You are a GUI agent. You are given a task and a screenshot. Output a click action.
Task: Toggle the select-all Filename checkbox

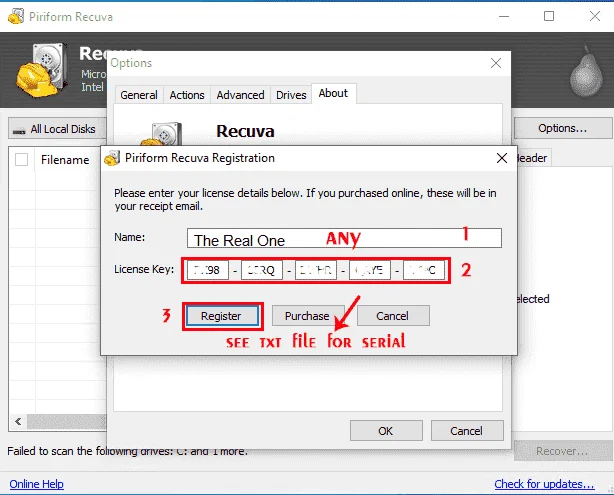pos(22,160)
